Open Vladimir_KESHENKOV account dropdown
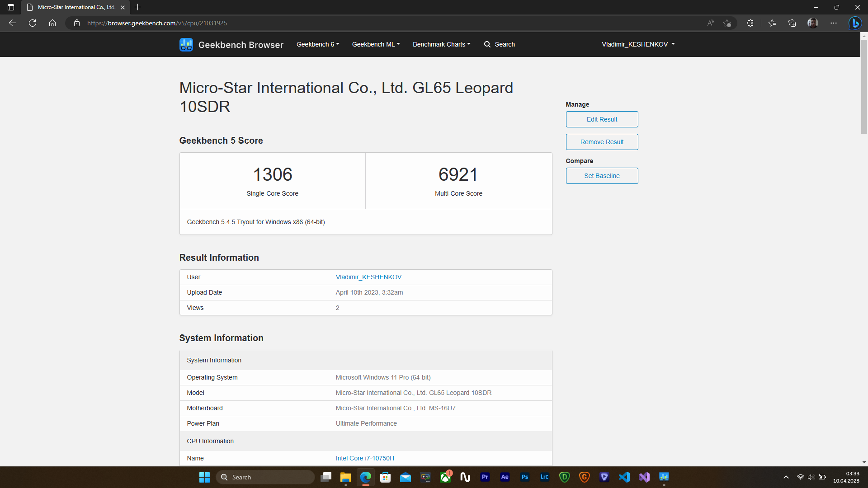 pos(638,44)
